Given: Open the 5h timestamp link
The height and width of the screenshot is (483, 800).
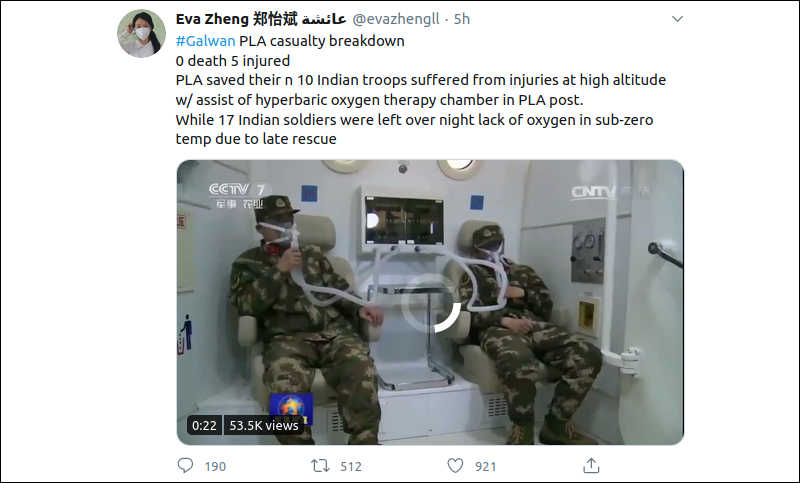Looking at the screenshot, I should click(x=462, y=19).
